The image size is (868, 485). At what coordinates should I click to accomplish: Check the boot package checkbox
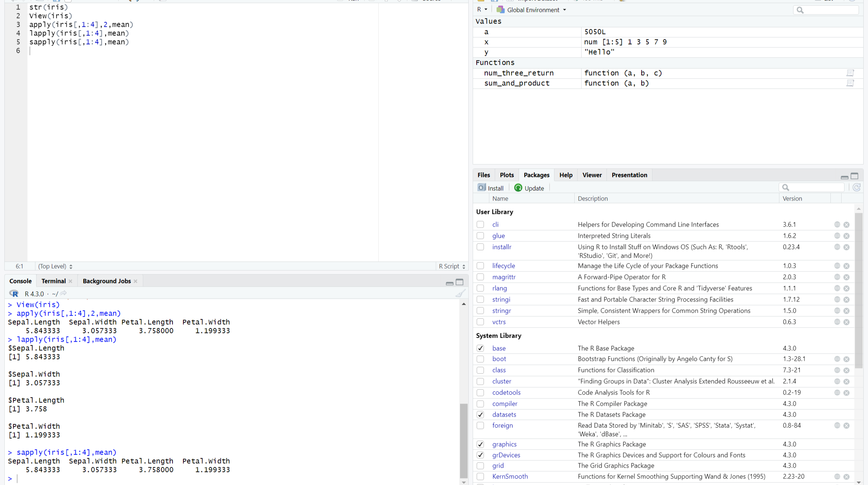pyautogui.click(x=480, y=359)
